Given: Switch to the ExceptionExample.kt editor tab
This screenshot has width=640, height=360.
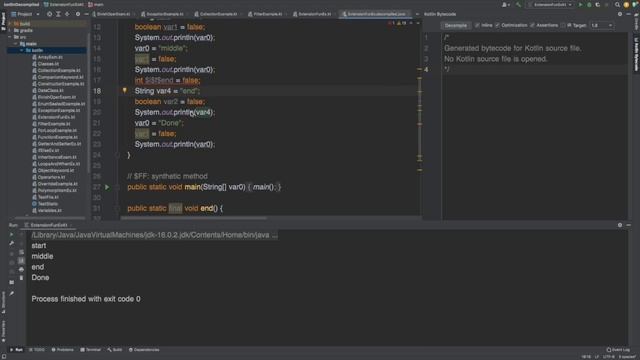Looking at the screenshot, I should [164, 14].
